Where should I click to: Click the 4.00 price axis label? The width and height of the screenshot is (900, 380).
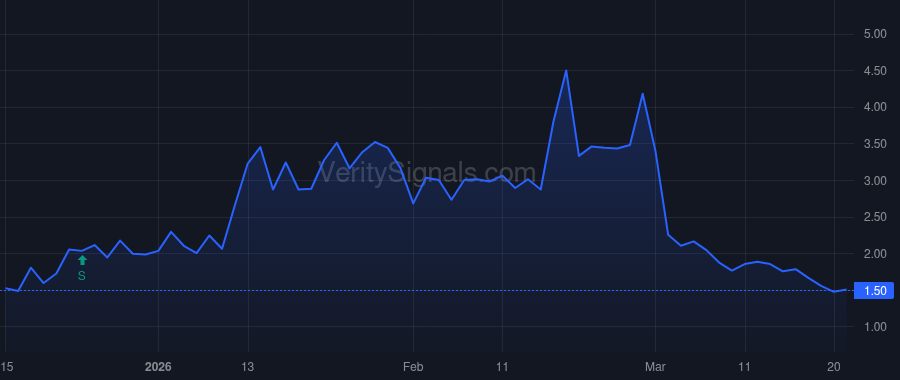[x=875, y=107]
